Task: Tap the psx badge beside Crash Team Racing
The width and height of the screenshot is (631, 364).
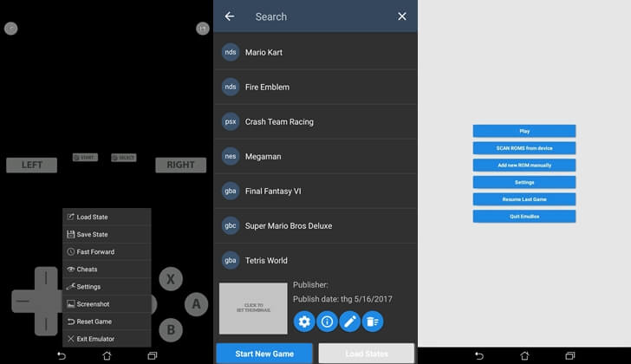Action: click(231, 121)
